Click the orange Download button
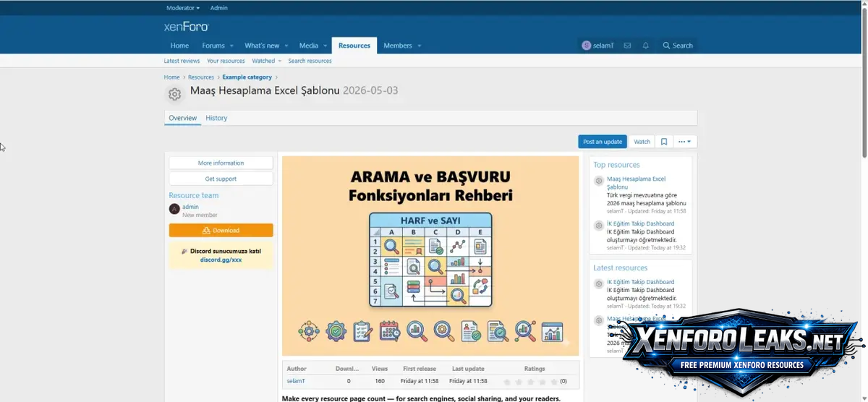868x402 pixels. pyautogui.click(x=221, y=230)
